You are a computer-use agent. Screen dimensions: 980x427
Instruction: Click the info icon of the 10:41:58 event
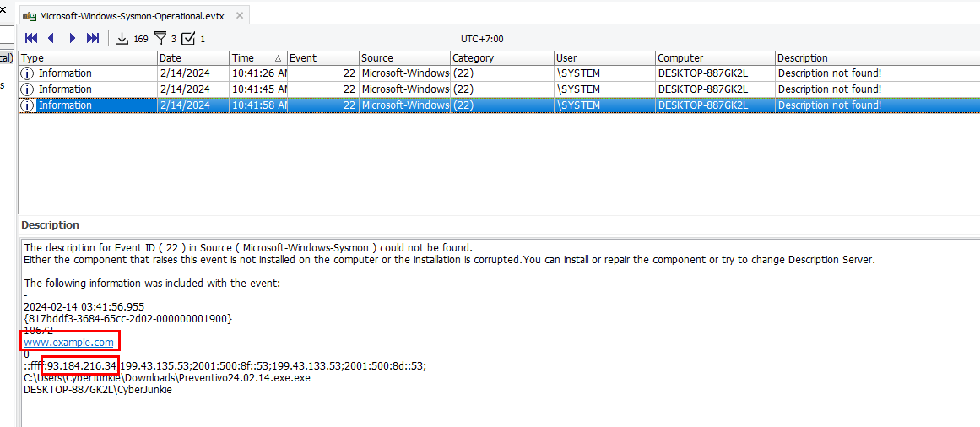click(x=28, y=105)
